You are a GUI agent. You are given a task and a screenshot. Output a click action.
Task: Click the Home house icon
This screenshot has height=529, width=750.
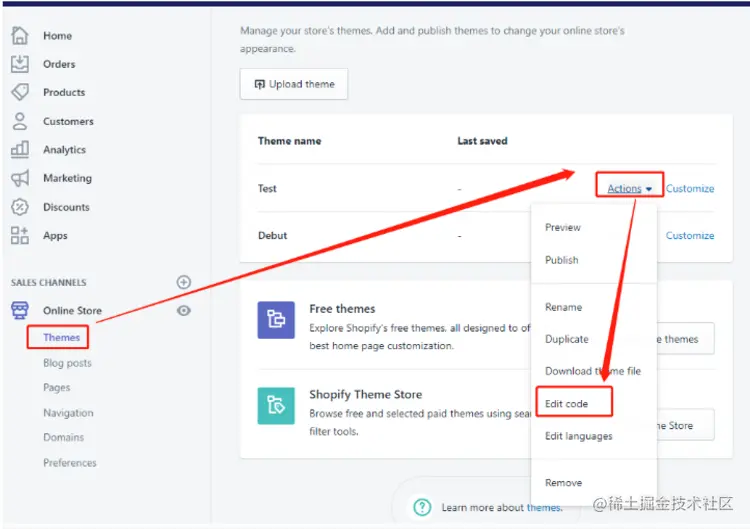(20, 35)
